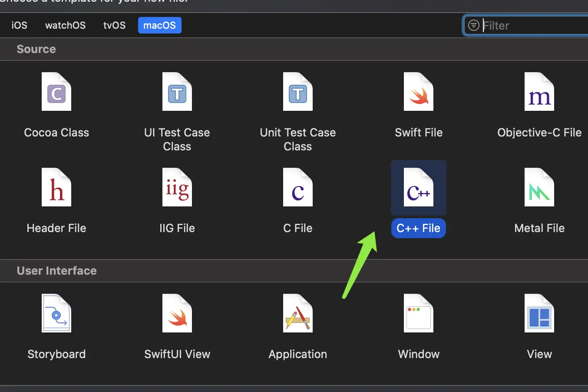Select the C File template icon
This screenshot has height=392, width=588.
click(298, 187)
